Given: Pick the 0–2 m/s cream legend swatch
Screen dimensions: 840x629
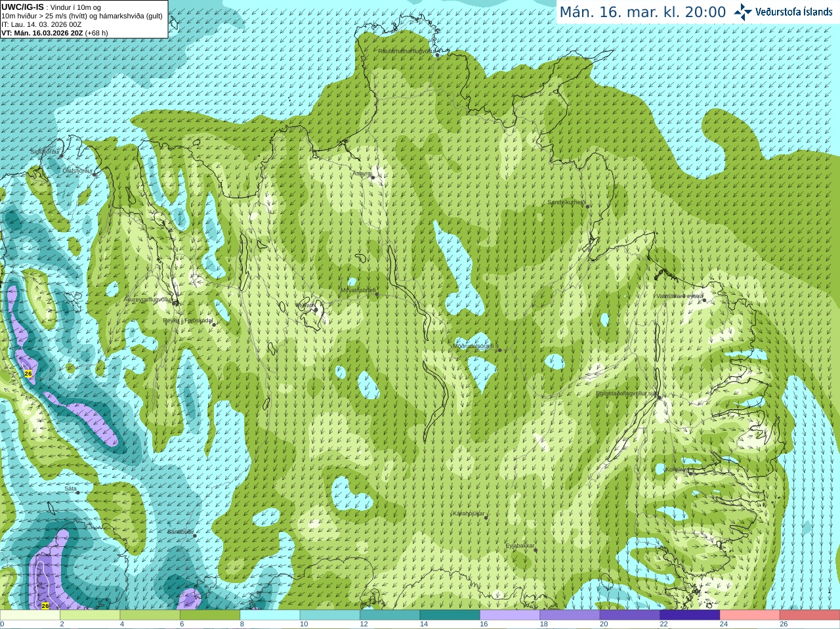Looking at the screenshot, I should pos(30,615).
